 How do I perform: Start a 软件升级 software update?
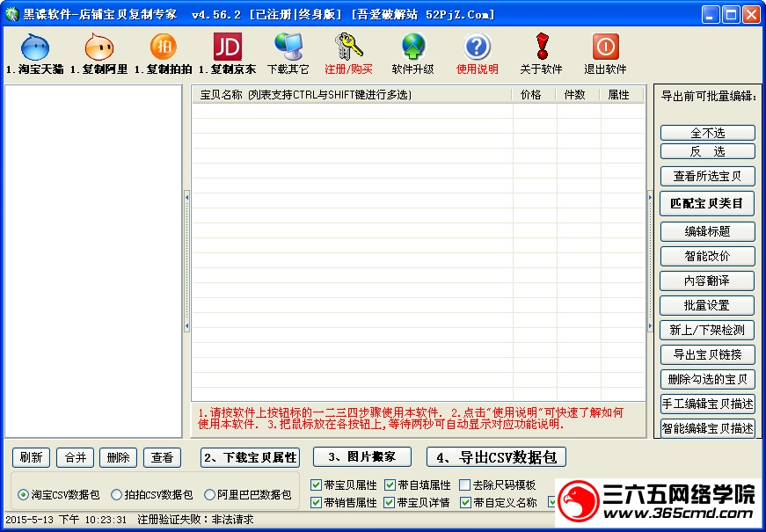[x=412, y=53]
